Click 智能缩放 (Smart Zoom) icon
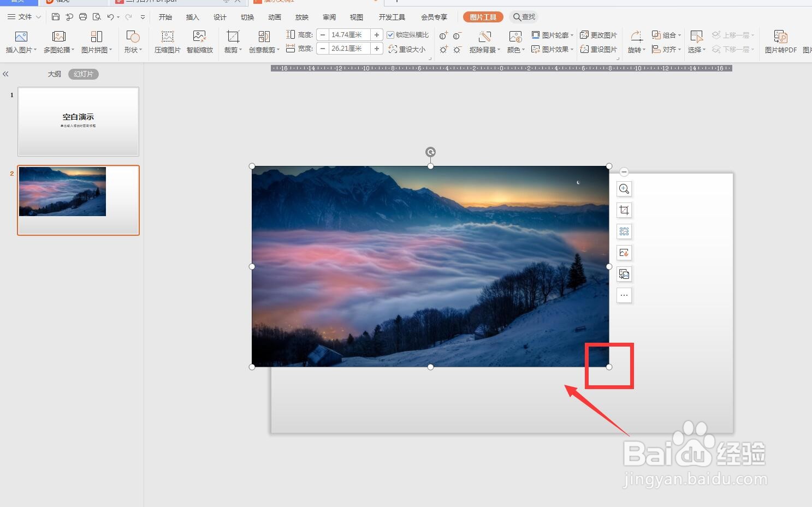Screen dimensions: 812x507 coord(200,42)
